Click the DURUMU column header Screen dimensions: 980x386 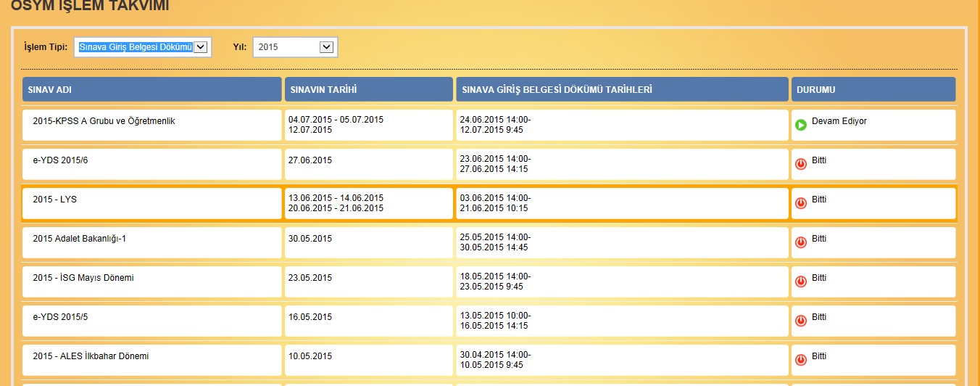tap(873, 89)
